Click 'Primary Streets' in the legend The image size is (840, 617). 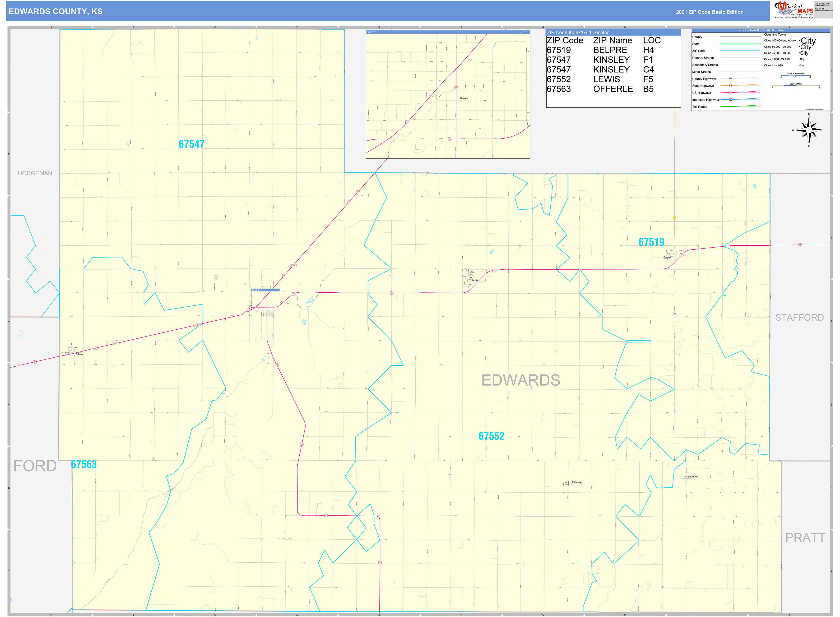point(703,58)
